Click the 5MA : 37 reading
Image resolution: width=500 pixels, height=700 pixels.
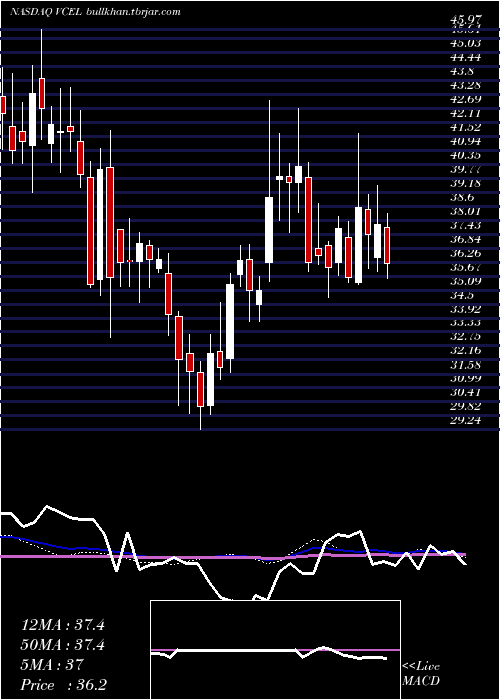point(52,665)
